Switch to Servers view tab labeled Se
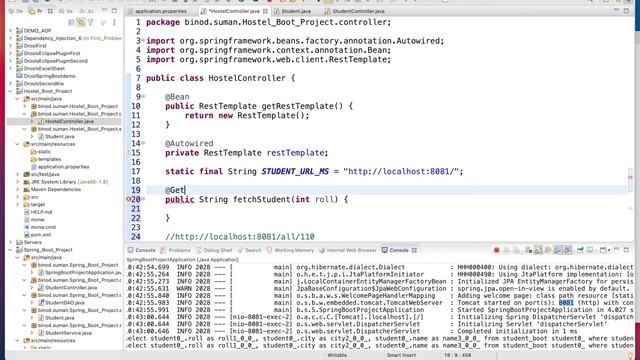The height and width of the screenshot is (360, 640). click(66, 11)
